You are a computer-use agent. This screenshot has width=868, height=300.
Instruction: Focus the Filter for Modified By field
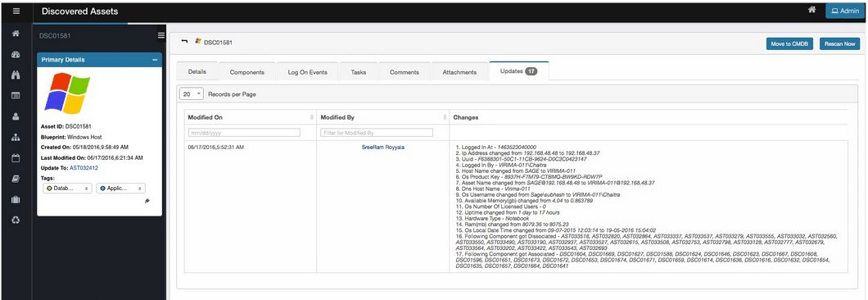[377, 133]
